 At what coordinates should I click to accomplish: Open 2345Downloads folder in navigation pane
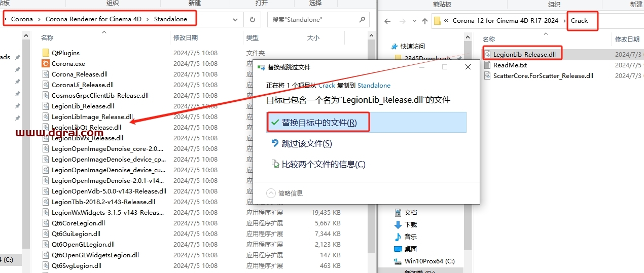[x=428, y=58]
